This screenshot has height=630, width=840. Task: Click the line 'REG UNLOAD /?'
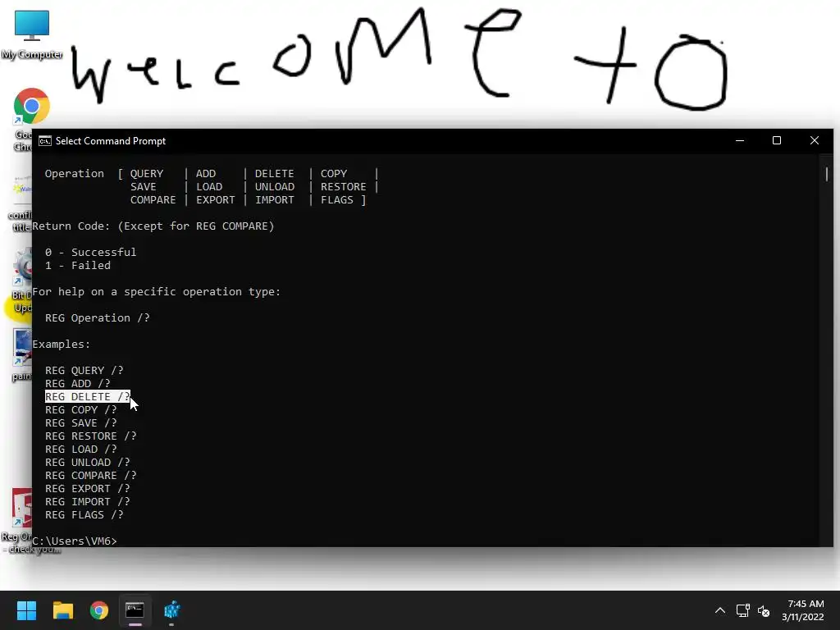[x=87, y=463]
